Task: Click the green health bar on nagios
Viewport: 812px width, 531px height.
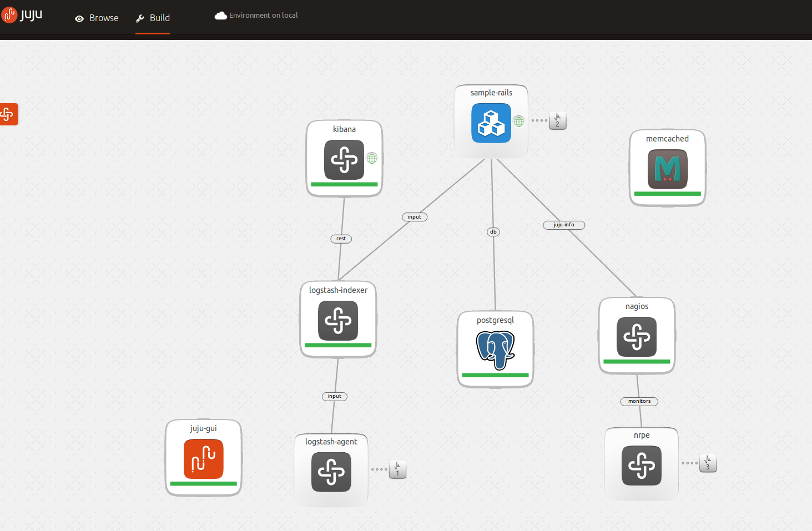Action: point(637,361)
